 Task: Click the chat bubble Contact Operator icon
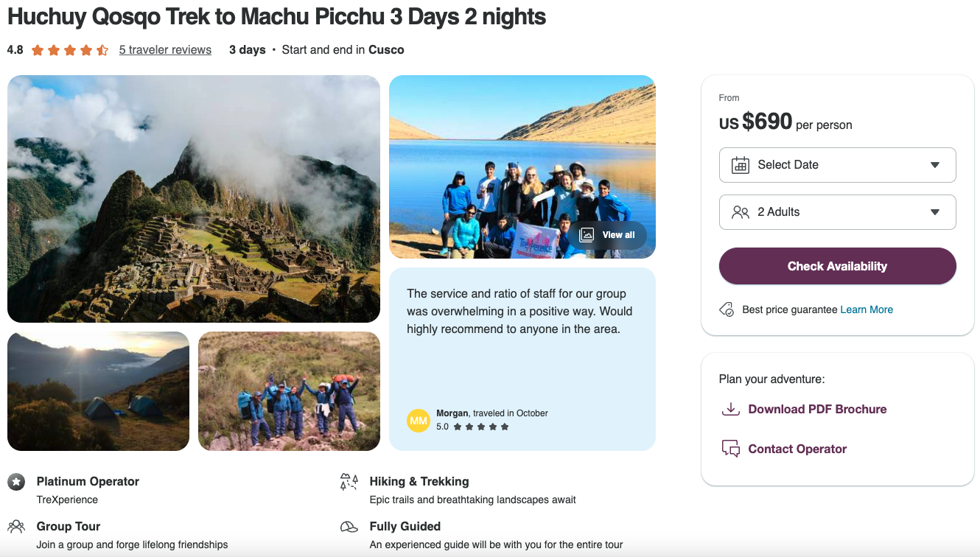(730, 449)
